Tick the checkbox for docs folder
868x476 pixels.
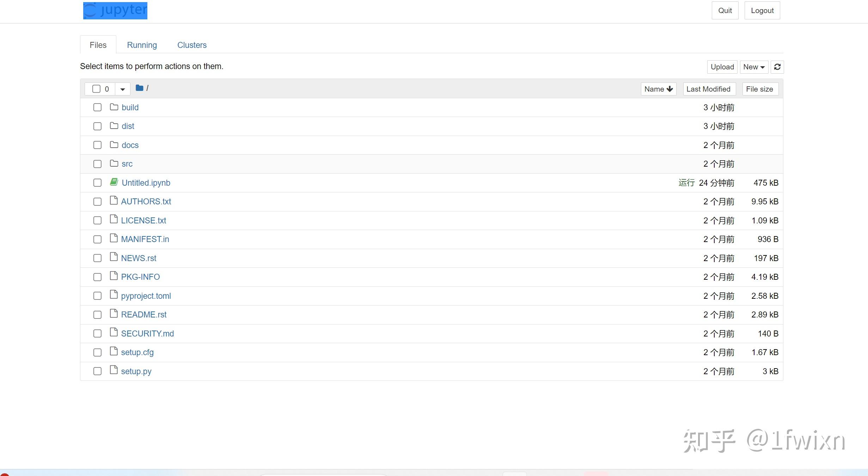click(x=97, y=145)
